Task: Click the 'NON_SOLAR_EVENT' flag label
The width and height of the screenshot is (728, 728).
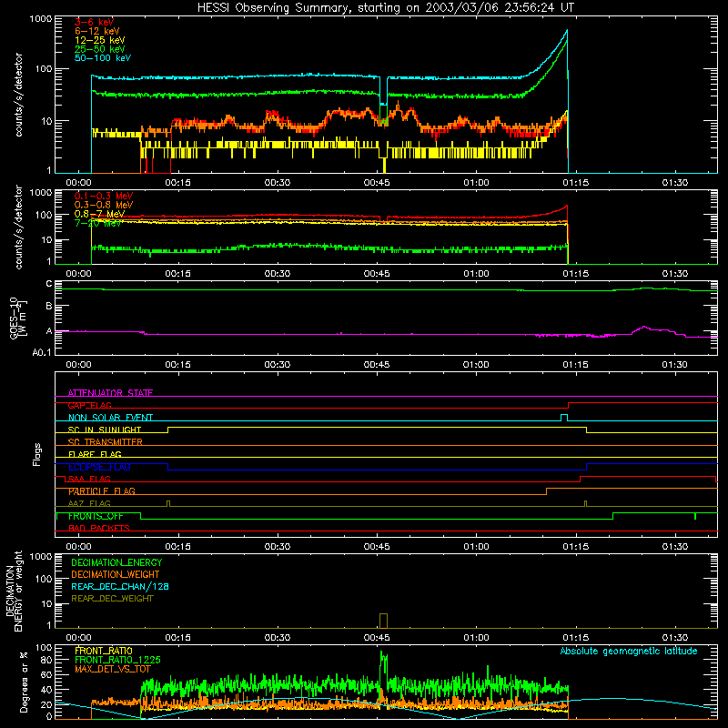Action: (110, 418)
